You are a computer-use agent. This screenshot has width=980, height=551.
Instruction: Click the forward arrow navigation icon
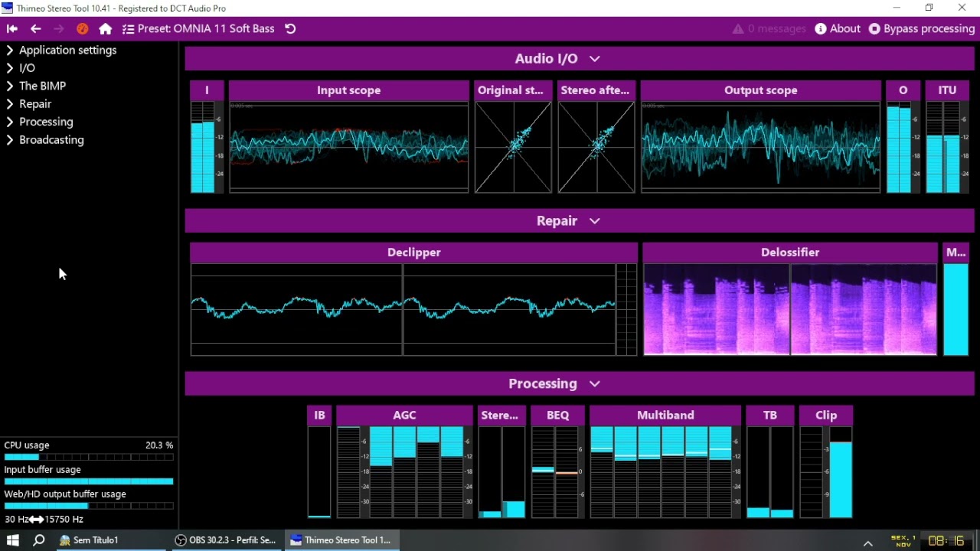point(59,29)
